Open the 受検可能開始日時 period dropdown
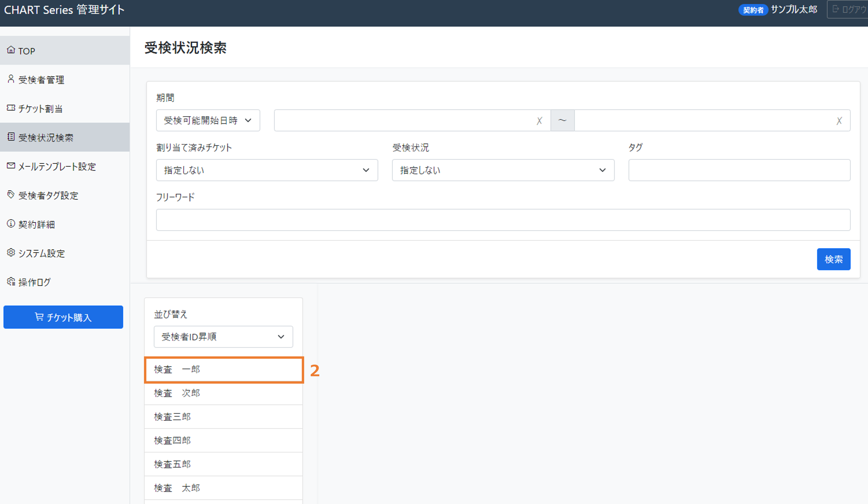The width and height of the screenshot is (868, 504). point(208,120)
